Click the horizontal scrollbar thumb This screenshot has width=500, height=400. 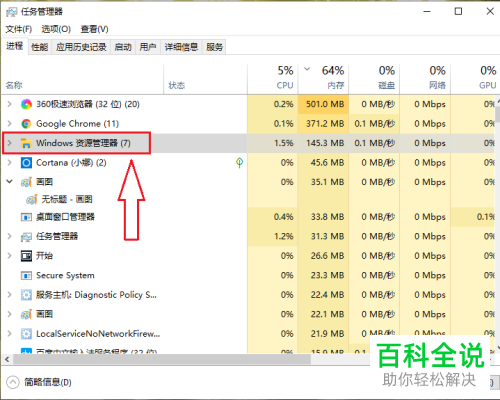click(162, 359)
